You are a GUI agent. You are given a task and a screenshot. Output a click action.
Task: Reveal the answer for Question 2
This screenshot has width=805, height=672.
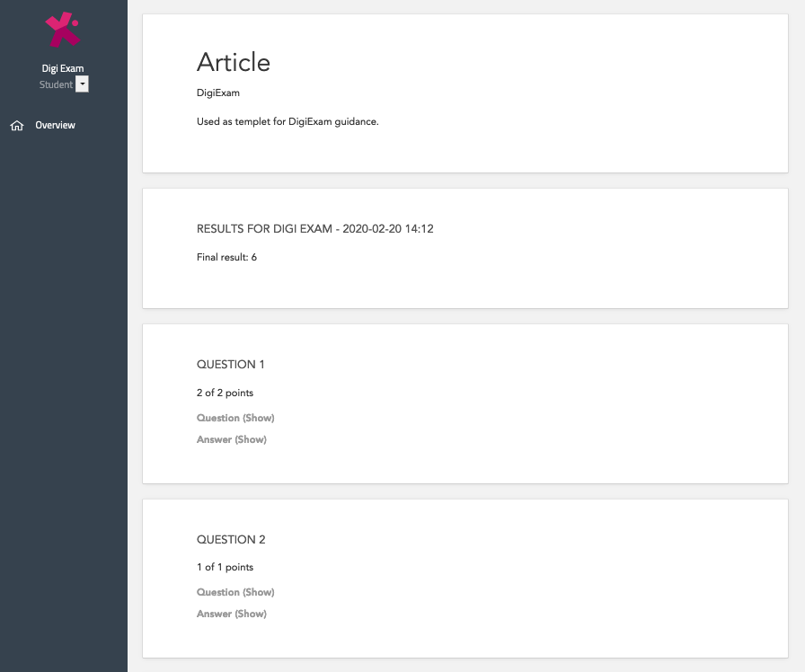tap(232, 614)
